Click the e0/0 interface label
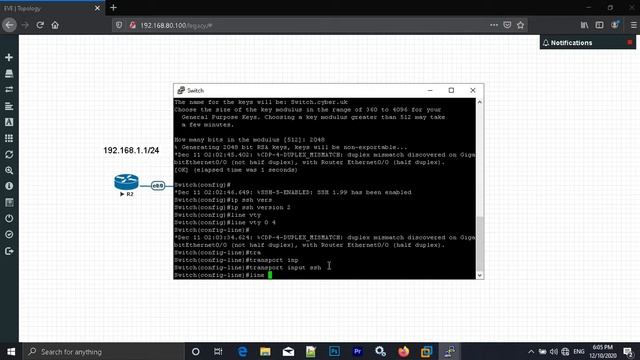This screenshot has height=360, width=640. [x=158, y=186]
